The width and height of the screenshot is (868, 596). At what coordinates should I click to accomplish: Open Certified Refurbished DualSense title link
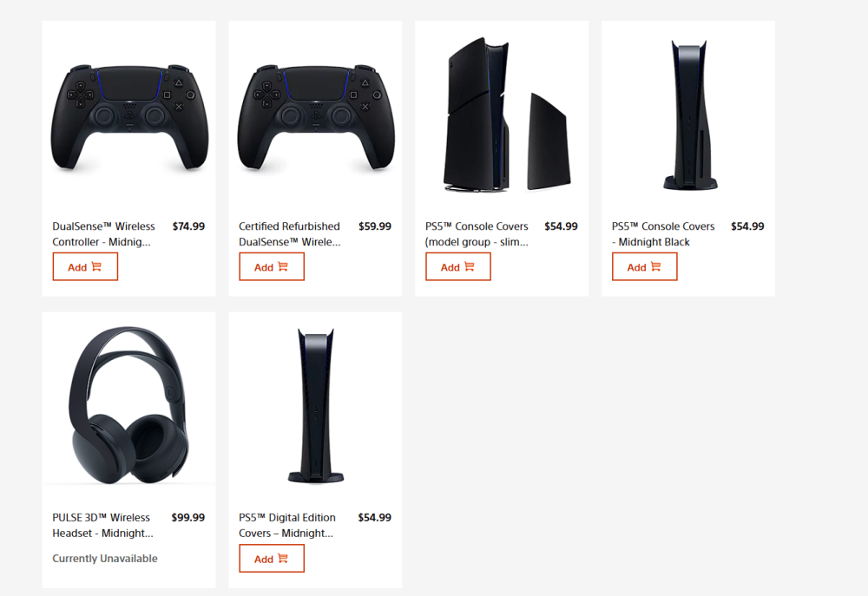pyautogui.click(x=290, y=234)
